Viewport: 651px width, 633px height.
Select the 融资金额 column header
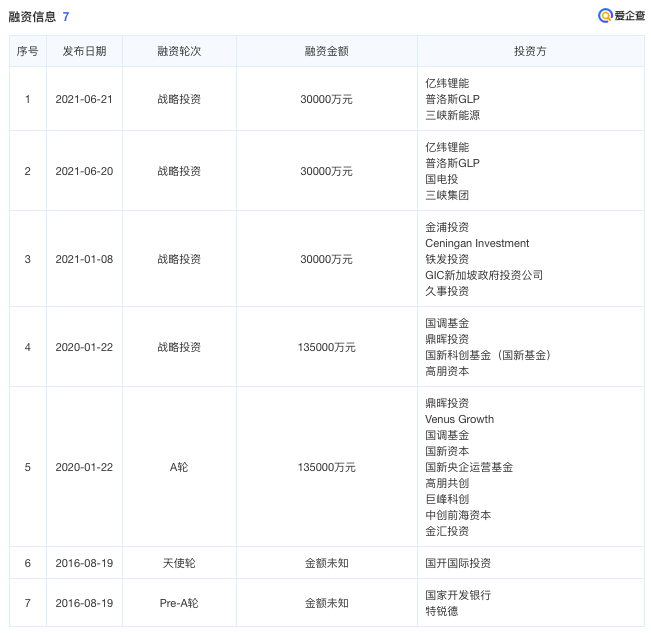point(326,51)
